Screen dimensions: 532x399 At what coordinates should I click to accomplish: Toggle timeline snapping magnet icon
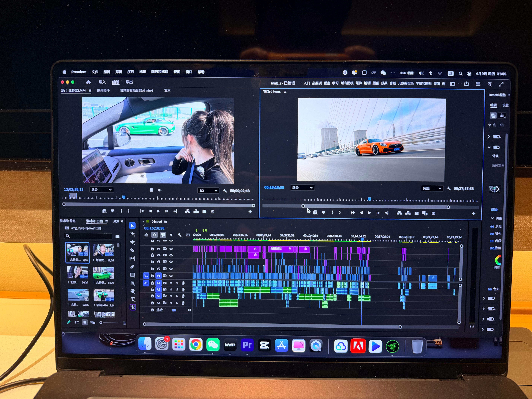[x=154, y=235]
